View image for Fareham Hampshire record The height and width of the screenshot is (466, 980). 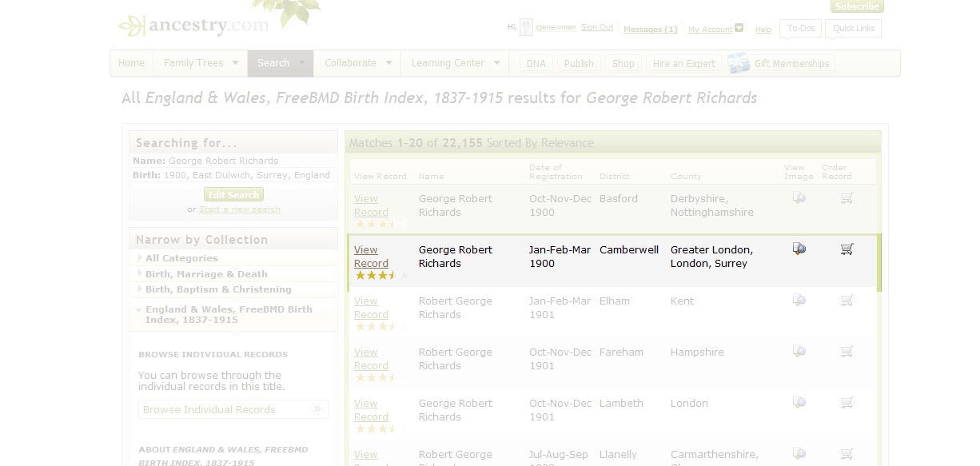coord(799,352)
